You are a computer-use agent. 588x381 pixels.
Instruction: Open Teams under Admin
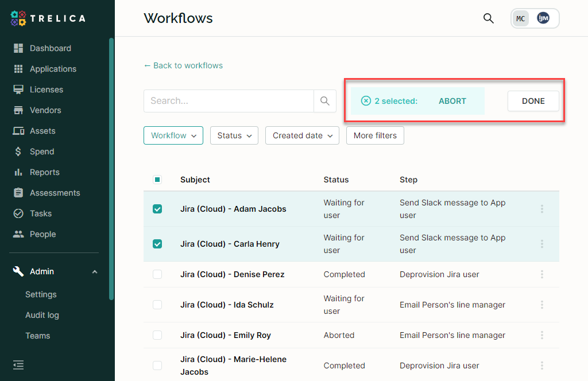[37, 336]
